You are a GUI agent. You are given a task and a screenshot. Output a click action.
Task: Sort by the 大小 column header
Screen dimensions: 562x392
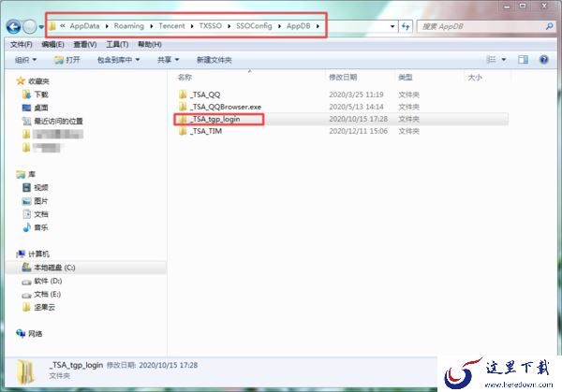[x=475, y=77]
